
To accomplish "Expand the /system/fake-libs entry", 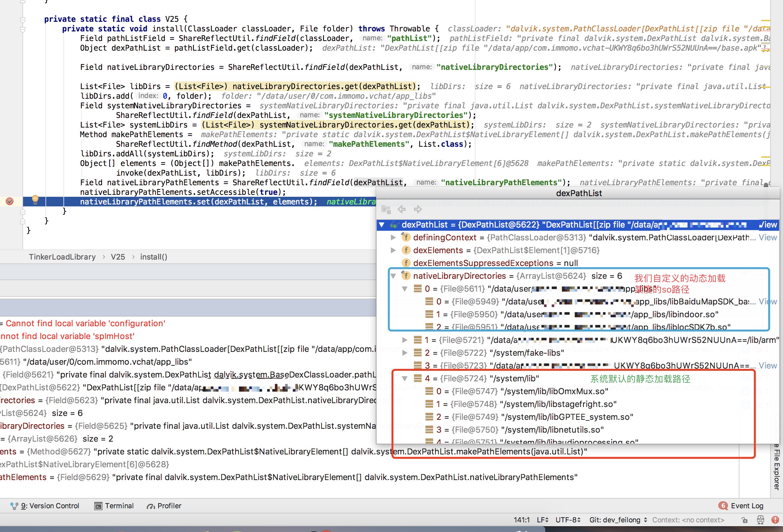I will (x=405, y=353).
